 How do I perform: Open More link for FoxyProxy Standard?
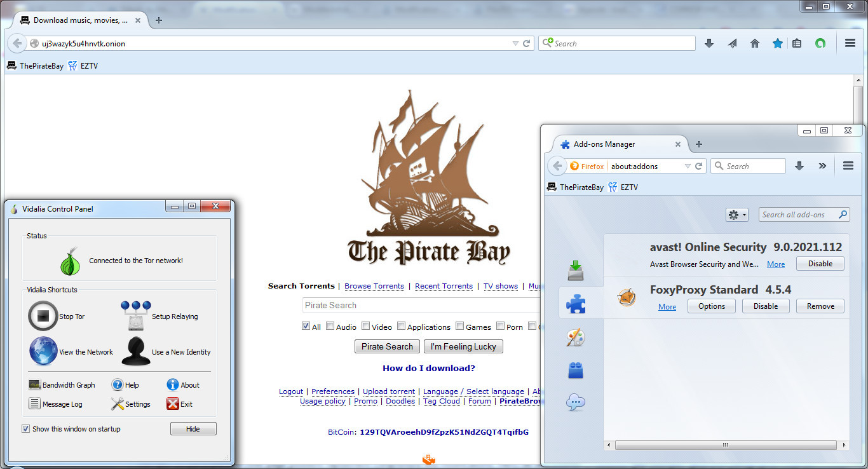click(667, 306)
